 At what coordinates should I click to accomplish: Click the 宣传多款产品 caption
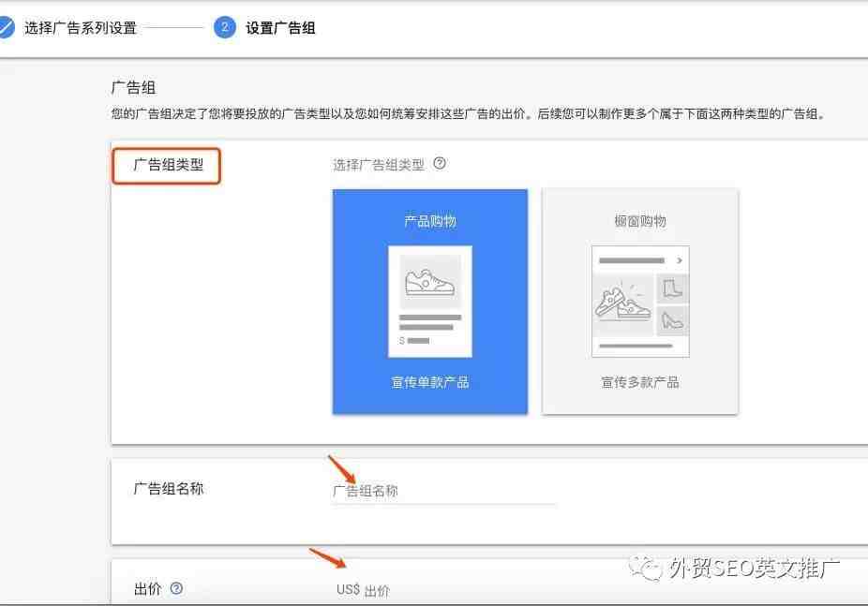[x=640, y=382]
